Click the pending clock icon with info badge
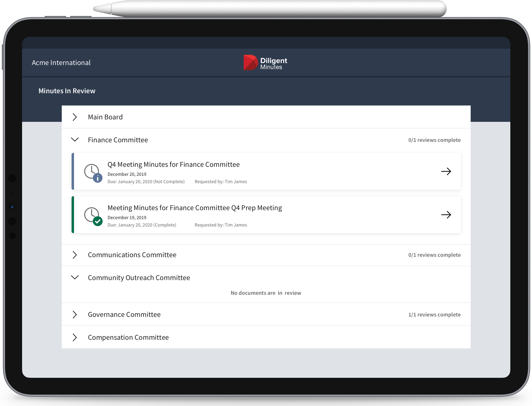 pyautogui.click(x=93, y=173)
